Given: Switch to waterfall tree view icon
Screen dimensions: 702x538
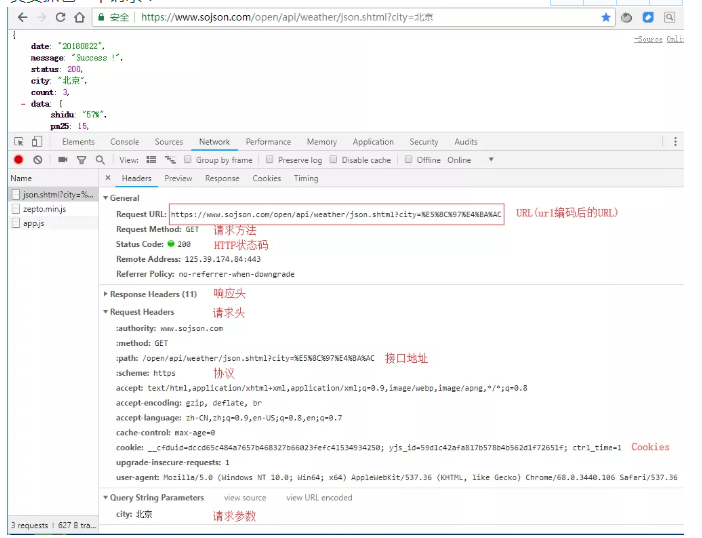Looking at the screenshot, I should [170, 160].
